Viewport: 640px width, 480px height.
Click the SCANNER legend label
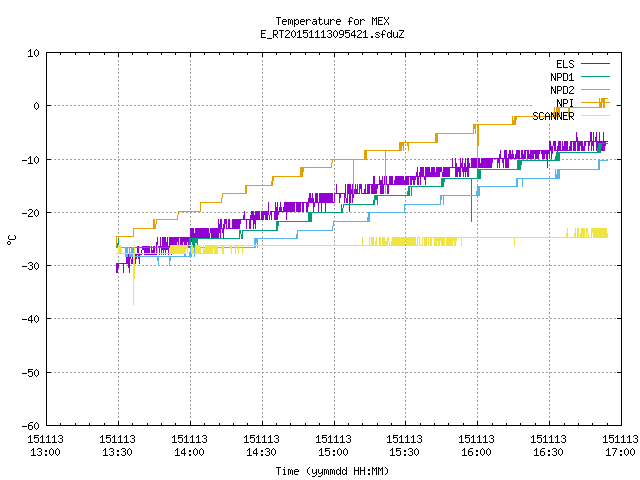point(553,116)
